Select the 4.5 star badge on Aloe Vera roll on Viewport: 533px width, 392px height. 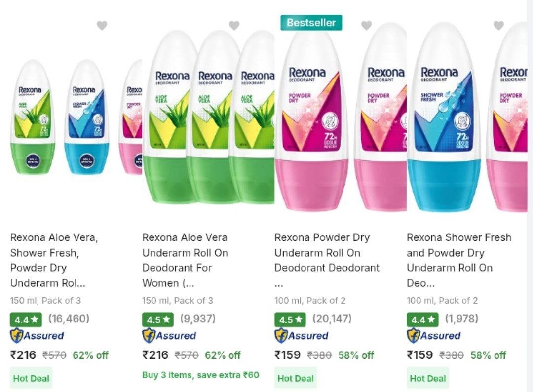(x=157, y=319)
